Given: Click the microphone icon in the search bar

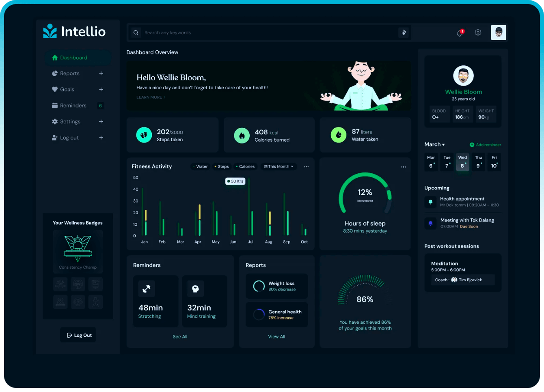Looking at the screenshot, I should (x=404, y=32).
